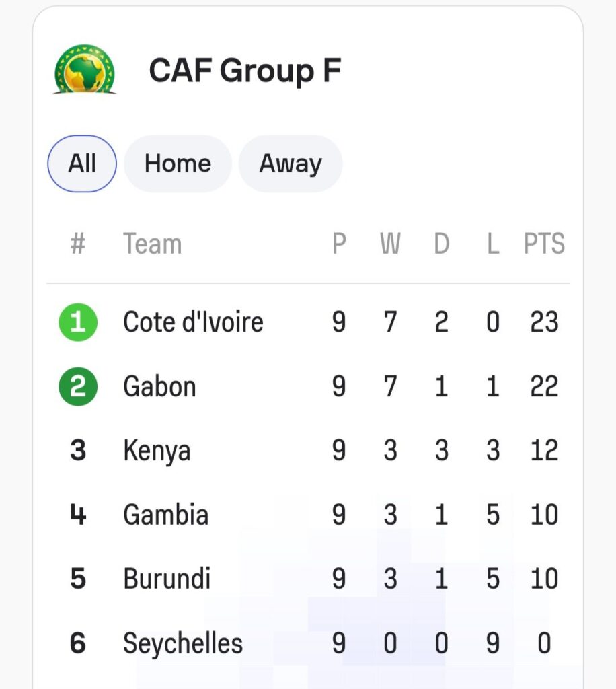Switch to the Away standings tab

(291, 164)
